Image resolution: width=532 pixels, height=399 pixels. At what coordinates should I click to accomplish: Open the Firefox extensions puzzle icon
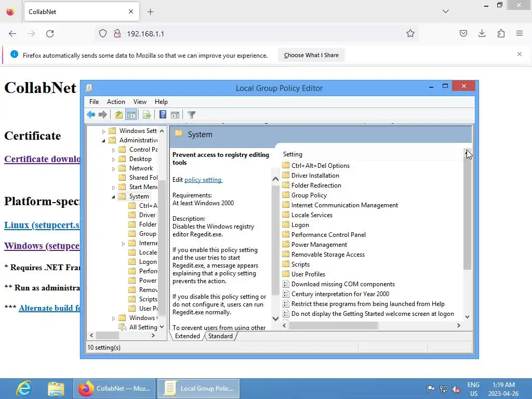coord(501,33)
